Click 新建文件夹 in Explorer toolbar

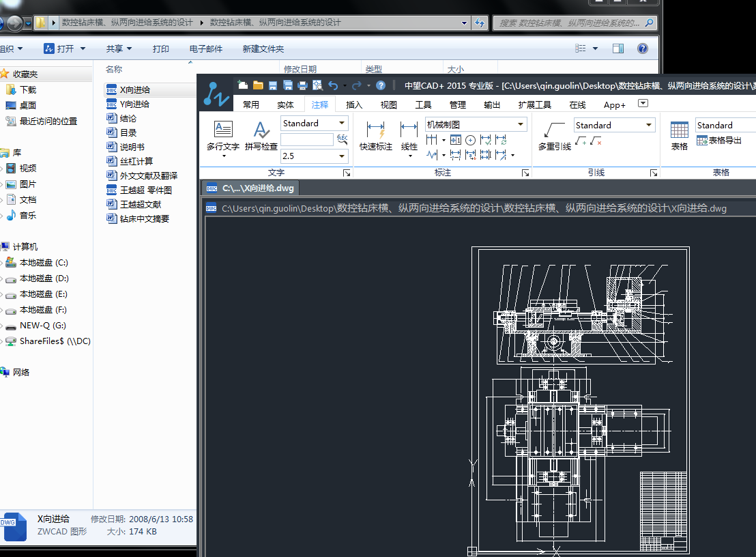click(x=263, y=48)
